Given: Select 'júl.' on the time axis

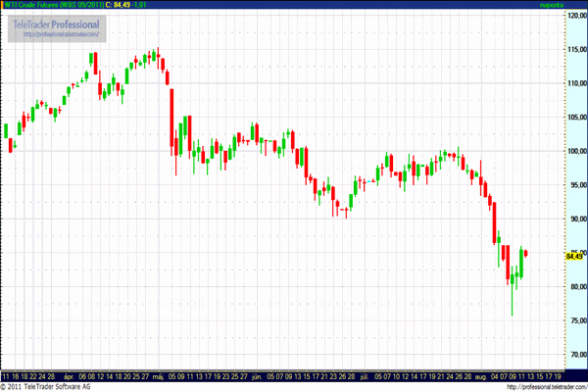Looking at the screenshot, I should 362,374.
